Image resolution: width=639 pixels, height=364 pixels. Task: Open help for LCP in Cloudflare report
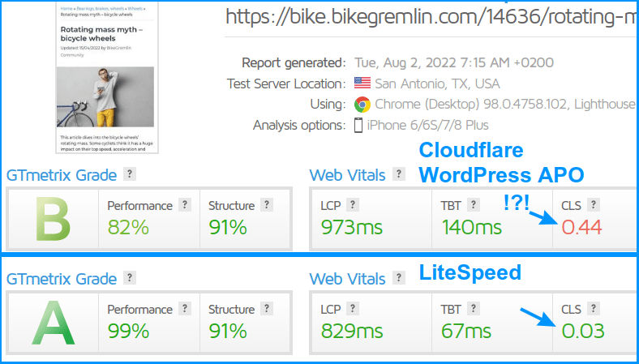[353, 204]
